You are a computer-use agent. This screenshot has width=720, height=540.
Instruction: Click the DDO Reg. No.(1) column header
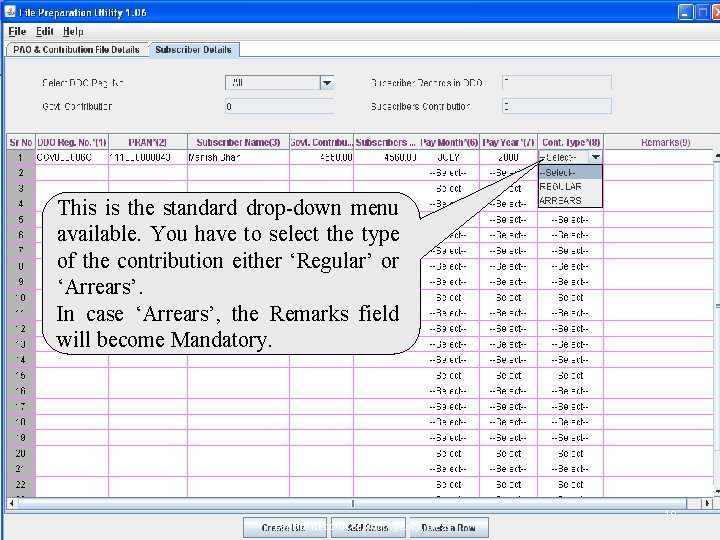[x=72, y=142]
